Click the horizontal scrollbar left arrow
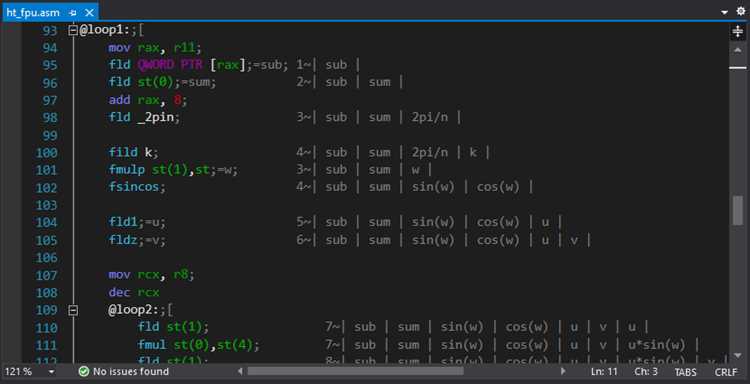Viewport: 750px width, 384px height. pyautogui.click(x=240, y=371)
